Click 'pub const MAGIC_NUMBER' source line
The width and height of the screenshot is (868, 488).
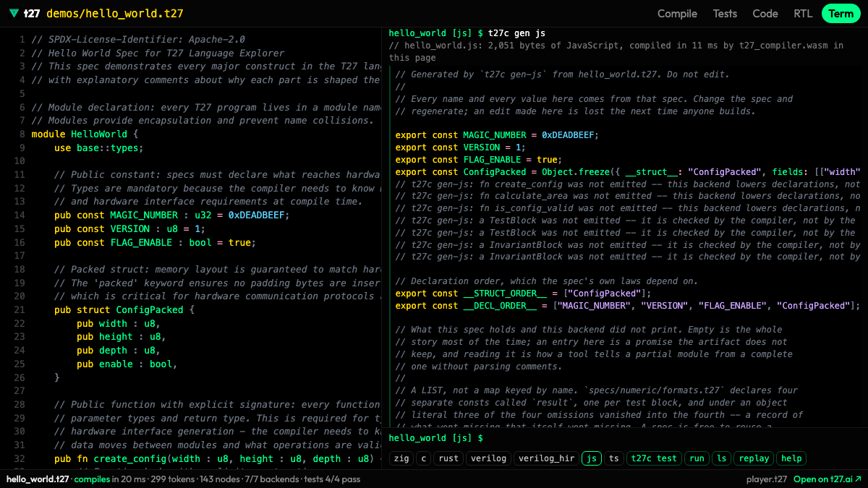pyautogui.click(x=171, y=215)
